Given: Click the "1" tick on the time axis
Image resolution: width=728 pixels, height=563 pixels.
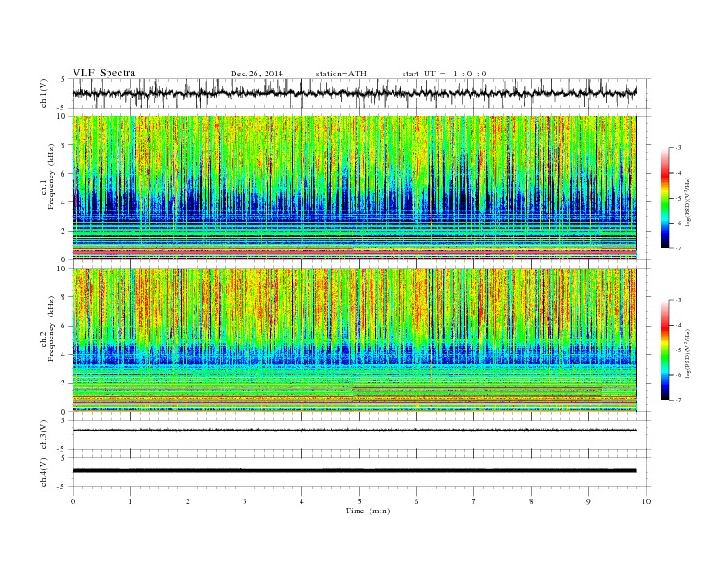Looking at the screenshot, I should coord(131,501).
